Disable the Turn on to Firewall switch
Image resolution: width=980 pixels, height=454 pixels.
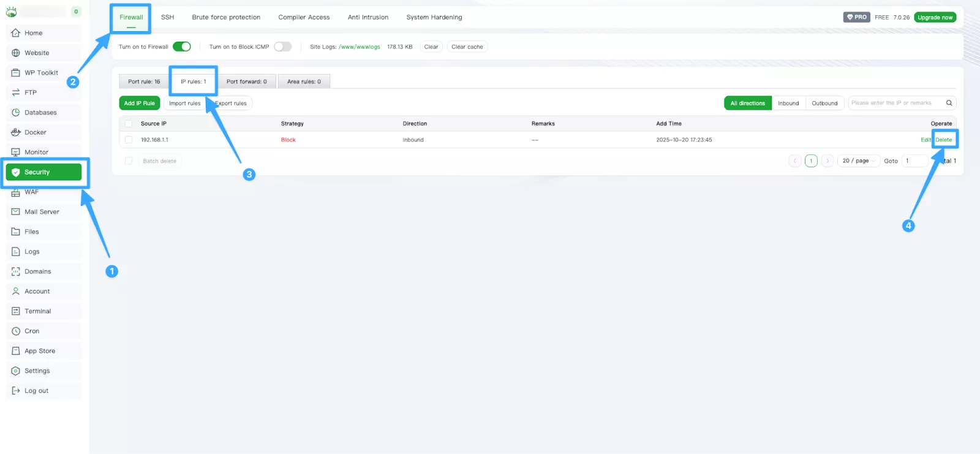tap(181, 47)
